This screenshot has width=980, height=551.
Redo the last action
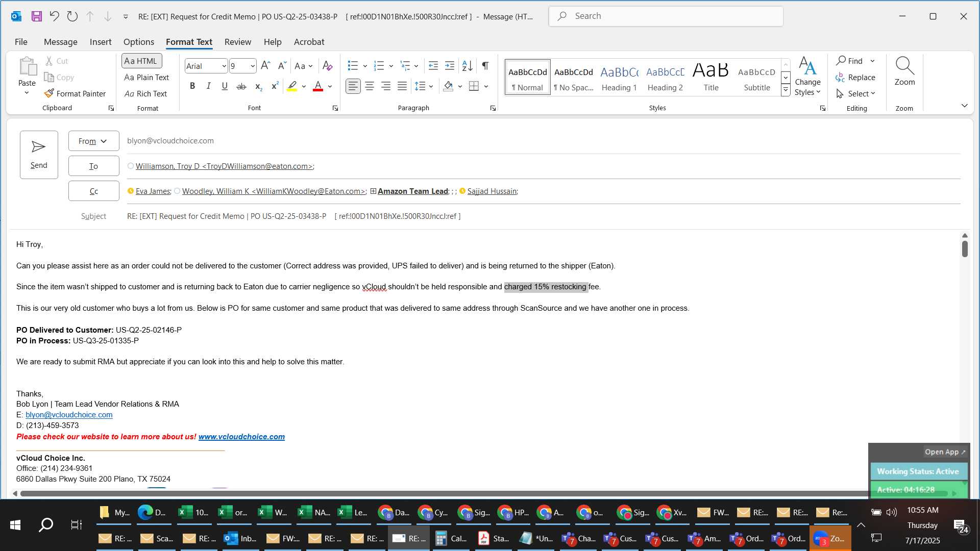coord(72,16)
